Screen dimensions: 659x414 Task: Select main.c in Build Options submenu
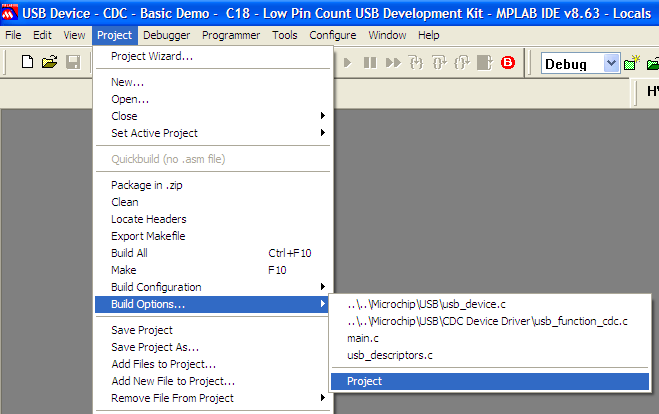(490, 338)
